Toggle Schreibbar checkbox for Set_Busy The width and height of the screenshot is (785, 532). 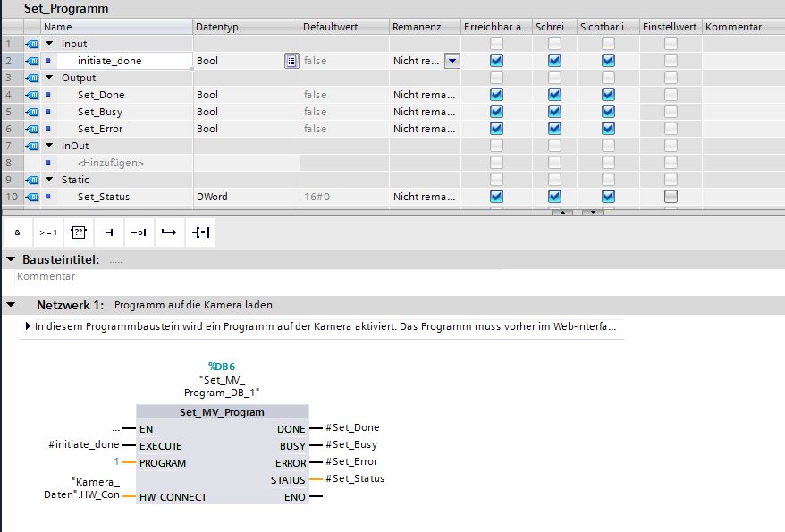(554, 112)
